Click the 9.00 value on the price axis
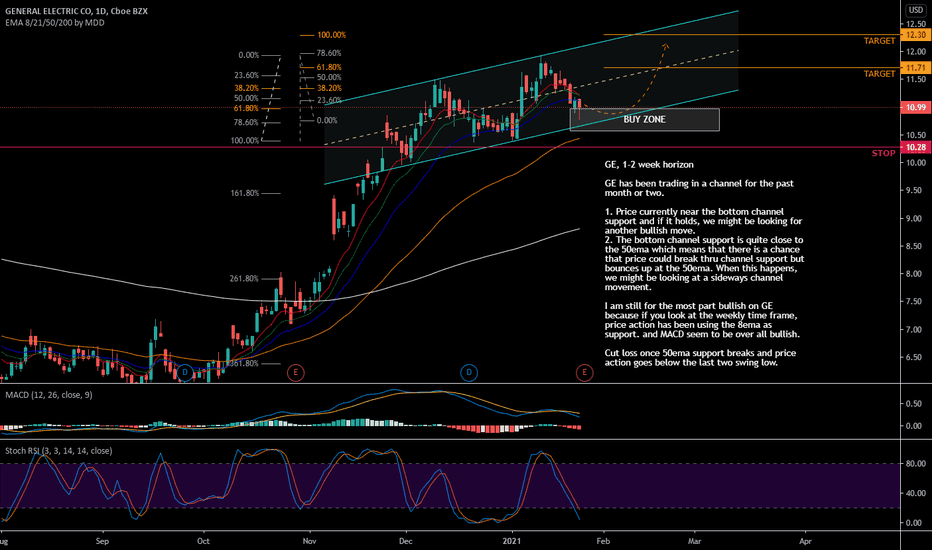This screenshot has width=932, height=550. [x=914, y=219]
